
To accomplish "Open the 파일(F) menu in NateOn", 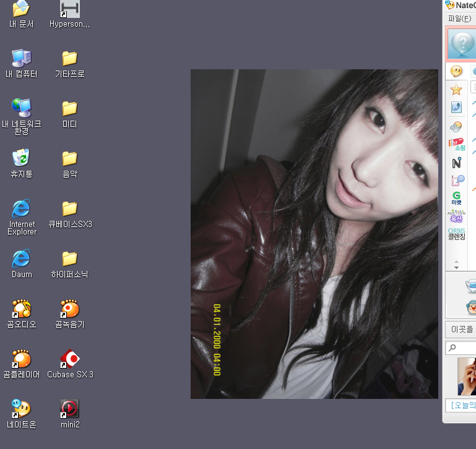I will coord(459,19).
